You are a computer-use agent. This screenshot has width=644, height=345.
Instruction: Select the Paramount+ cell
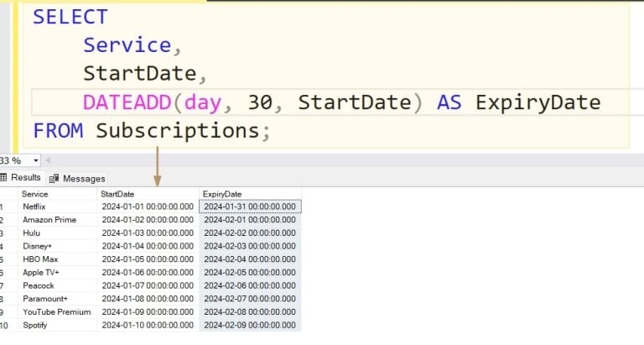pyautogui.click(x=58, y=299)
